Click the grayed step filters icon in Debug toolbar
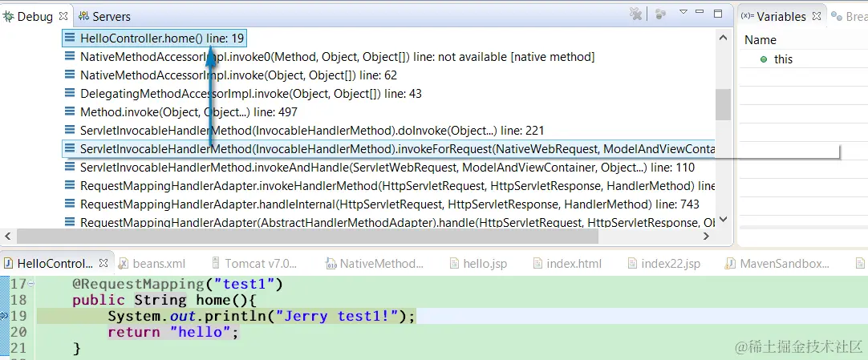 coord(660,14)
